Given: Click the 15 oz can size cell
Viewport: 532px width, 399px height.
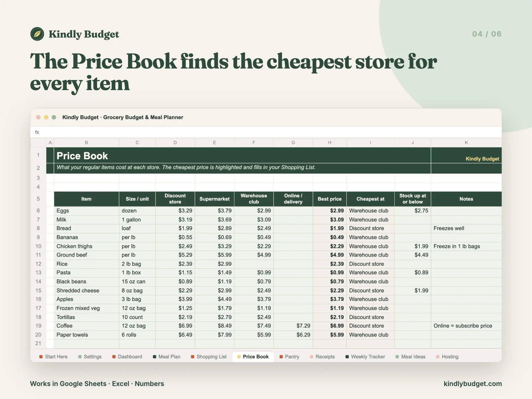Looking at the screenshot, I should pos(137,282).
